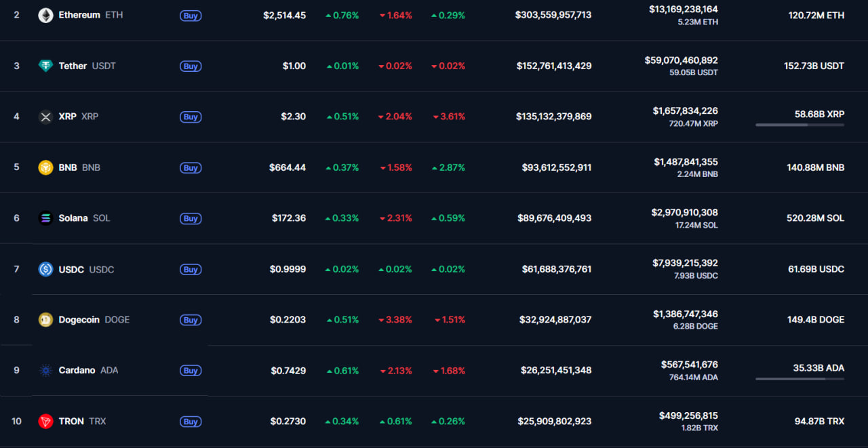Buy BNB using its Buy button

191,168
